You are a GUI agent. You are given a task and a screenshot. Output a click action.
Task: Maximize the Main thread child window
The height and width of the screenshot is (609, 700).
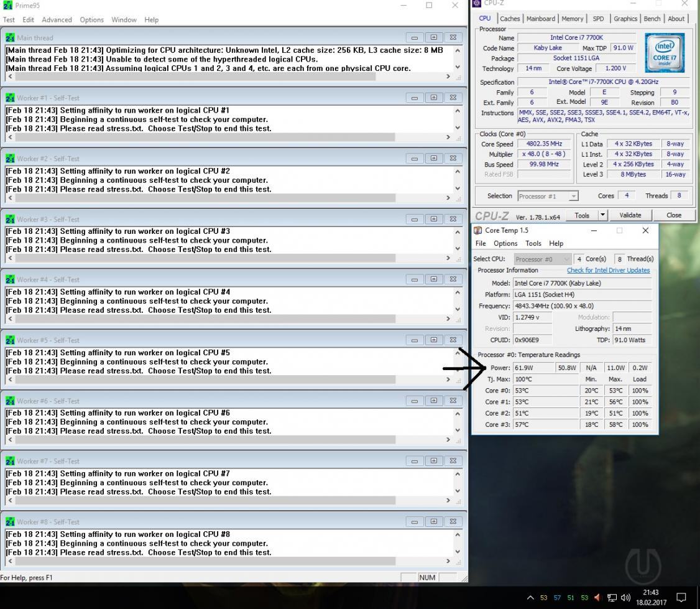tap(433, 37)
